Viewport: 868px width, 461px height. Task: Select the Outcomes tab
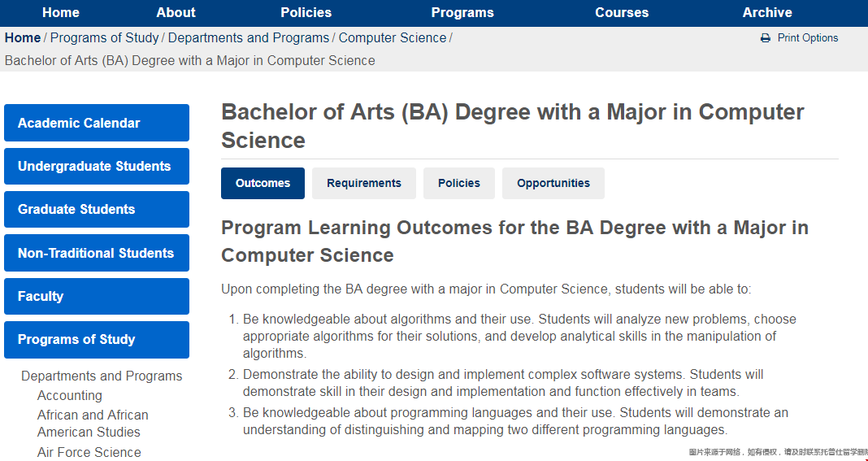pyautogui.click(x=263, y=184)
